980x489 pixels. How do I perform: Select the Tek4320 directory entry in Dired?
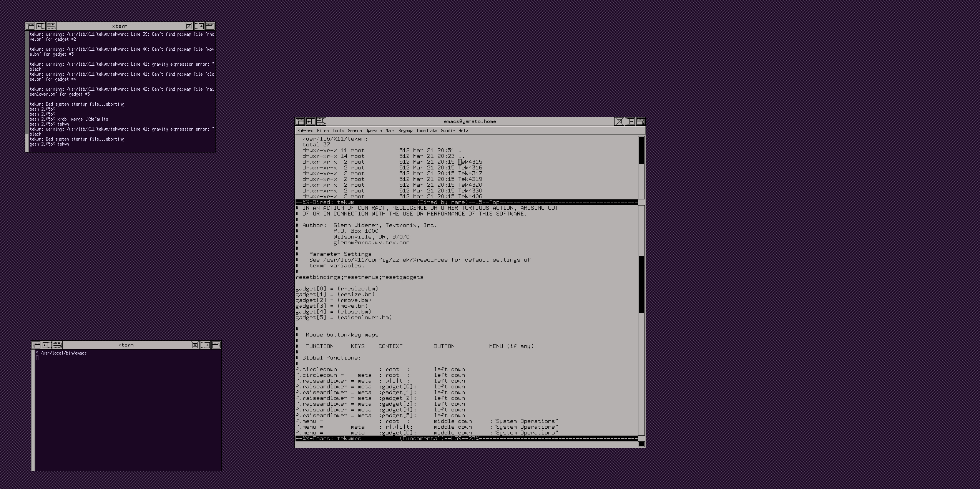coord(470,185)
